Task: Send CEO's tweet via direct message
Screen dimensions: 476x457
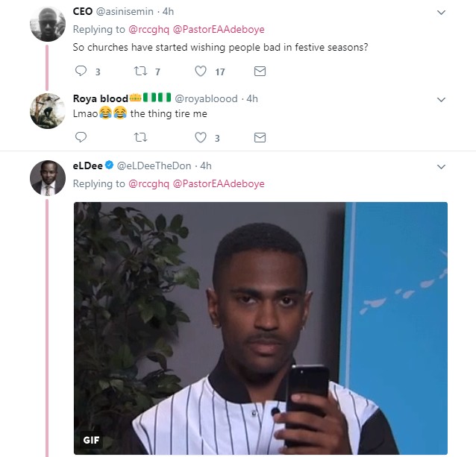Action: click(x=260, y=72)
